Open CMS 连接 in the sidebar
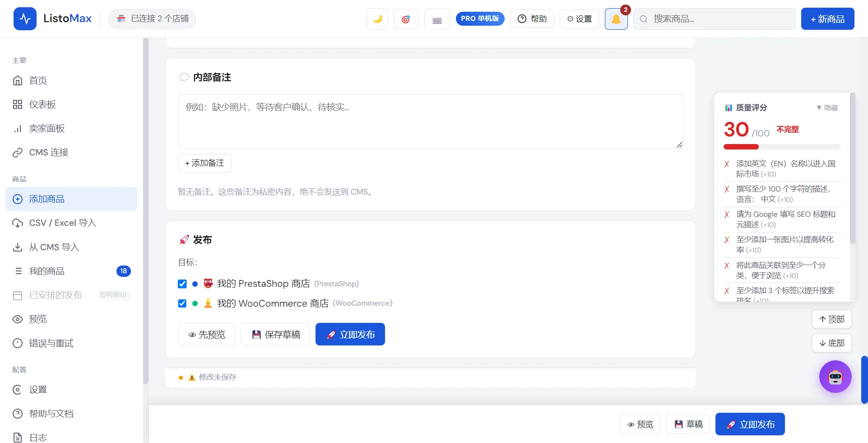This screenshot has height=443, width=868. click(71, 152)
